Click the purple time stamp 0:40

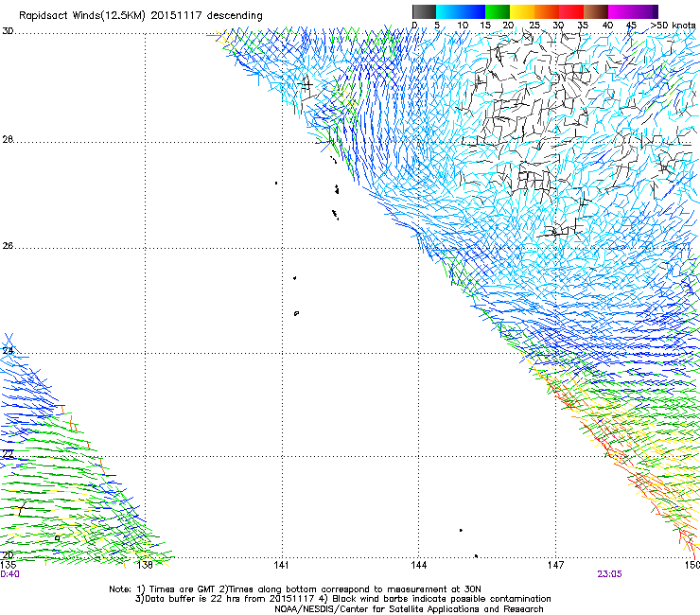9,574
